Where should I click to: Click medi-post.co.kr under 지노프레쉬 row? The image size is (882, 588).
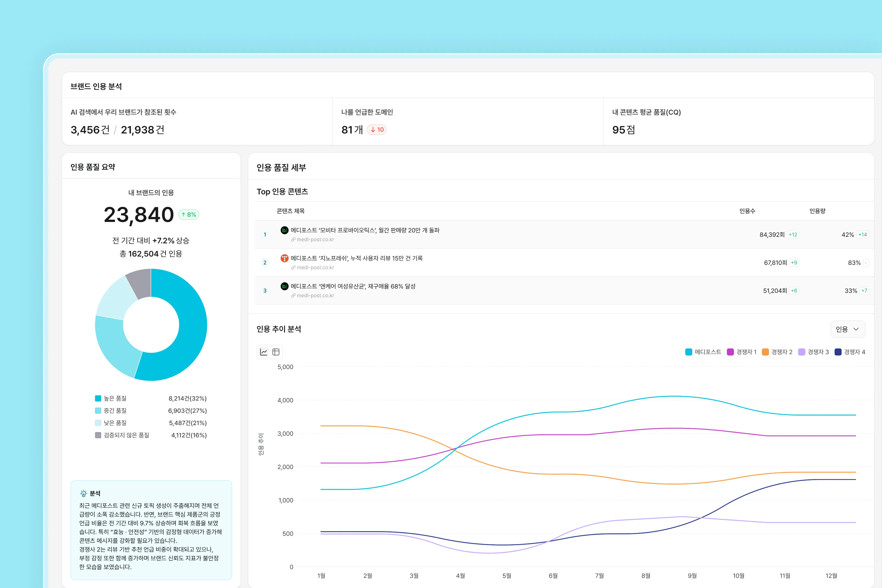[x=315, y=267]
